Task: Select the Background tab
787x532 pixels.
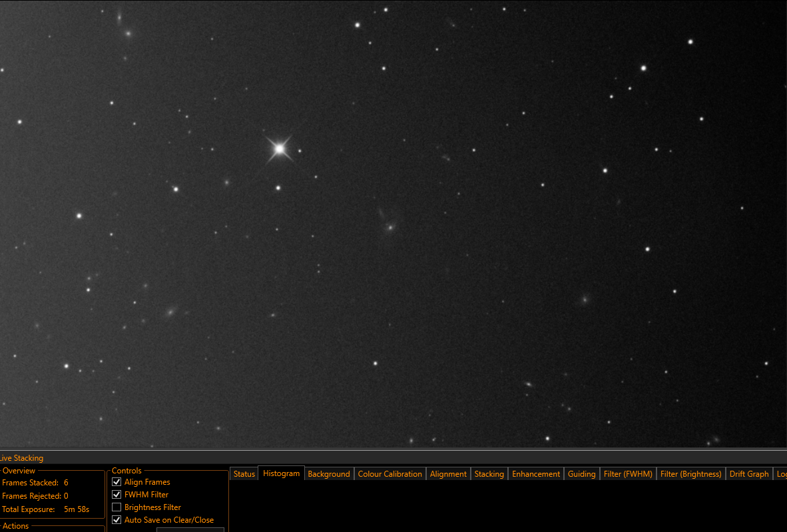Action: 329,474
